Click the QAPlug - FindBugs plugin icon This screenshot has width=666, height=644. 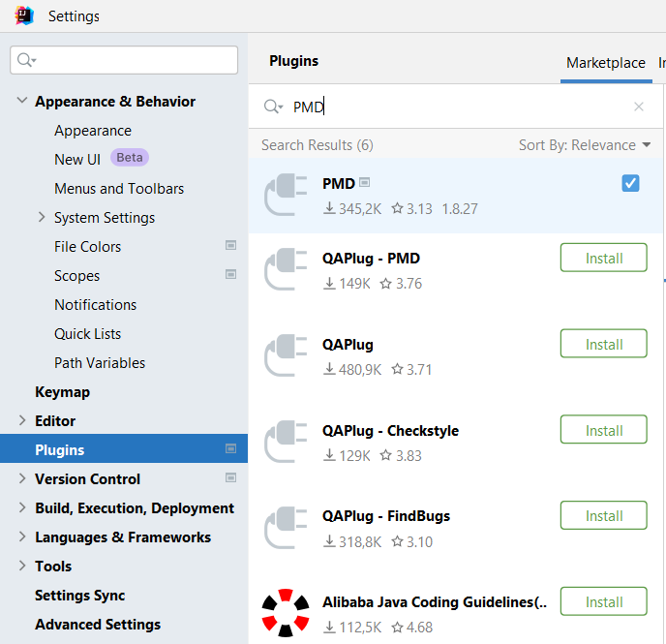coord(286,528)
